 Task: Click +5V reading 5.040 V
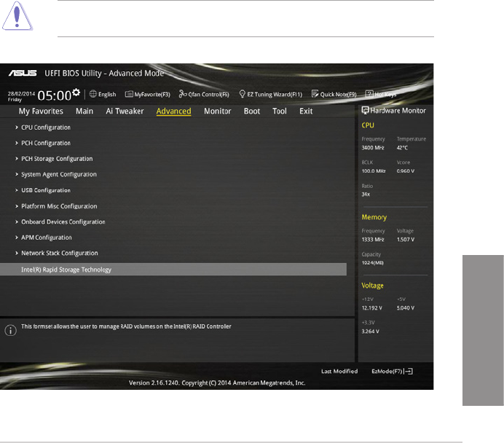pyautogui.click(x=406, y=308)
